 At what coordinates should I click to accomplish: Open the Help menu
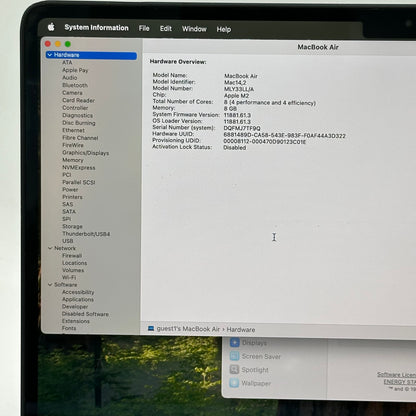point(224,29)
